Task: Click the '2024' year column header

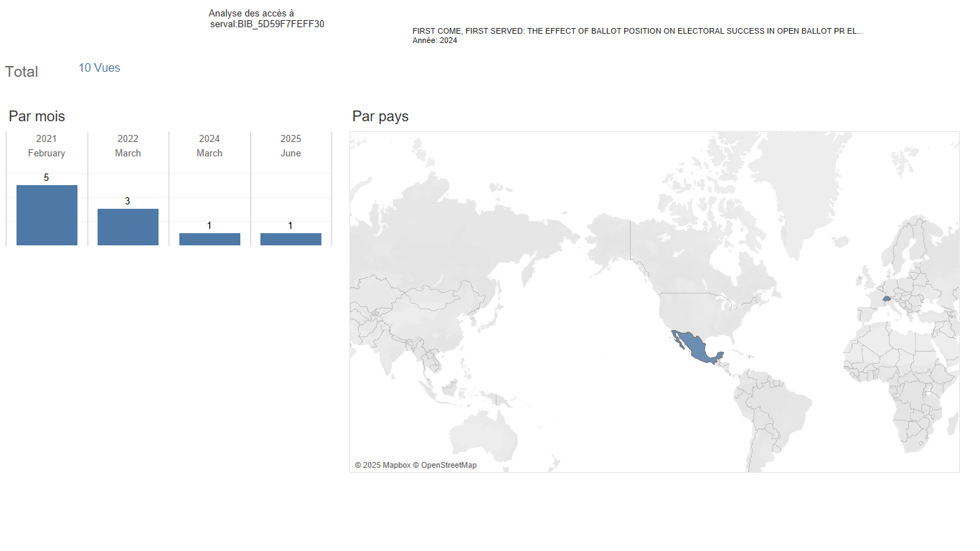Action: click(x=209, y=138)
